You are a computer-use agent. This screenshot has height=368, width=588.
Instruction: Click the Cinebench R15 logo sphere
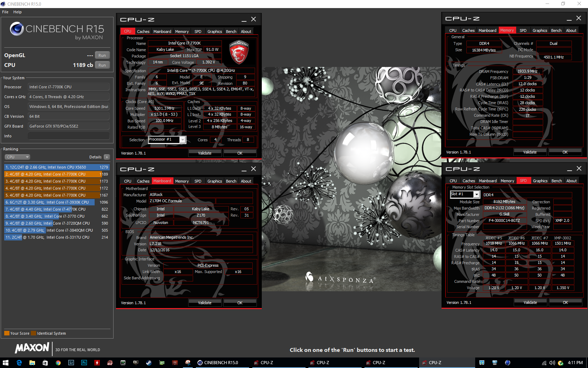pyautogui.click(x=17, y=29)
